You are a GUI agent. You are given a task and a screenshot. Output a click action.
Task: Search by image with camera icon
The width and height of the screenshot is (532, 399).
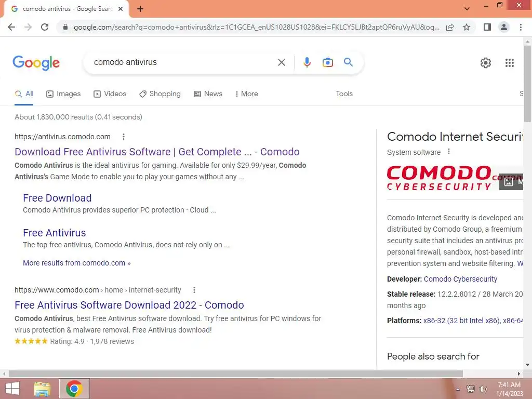click(x=327, y=62)
